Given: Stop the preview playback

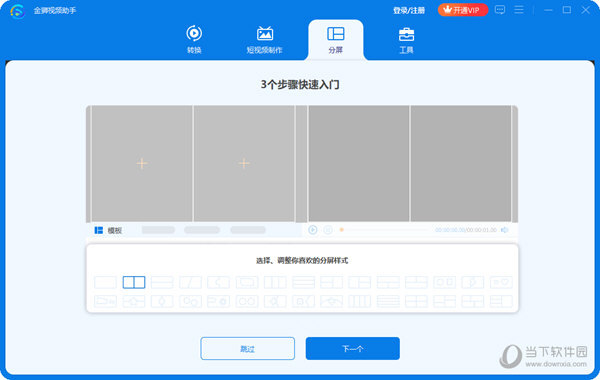Looking at the screenshot, I should [328, 230].
